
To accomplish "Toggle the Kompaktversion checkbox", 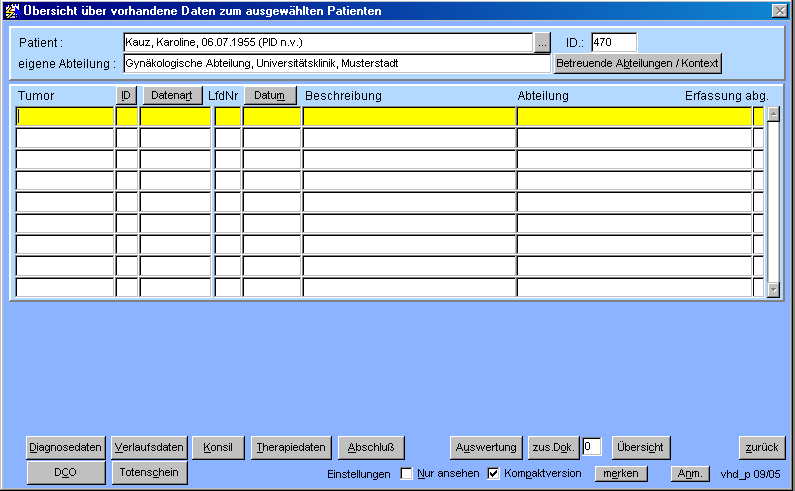I will click(x=493, y=473).
